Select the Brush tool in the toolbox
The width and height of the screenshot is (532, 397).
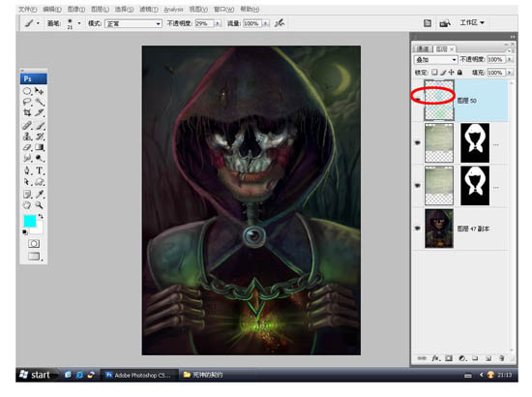40,125
